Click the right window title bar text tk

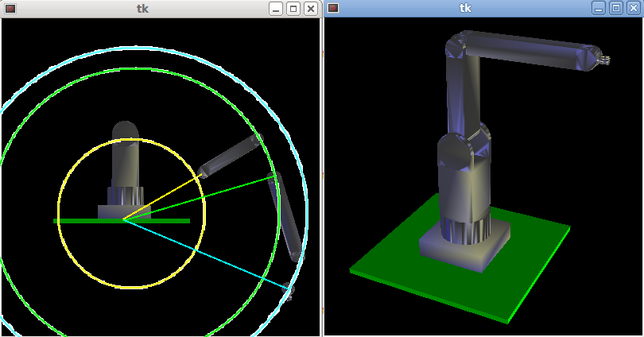(x=465, y=8)
